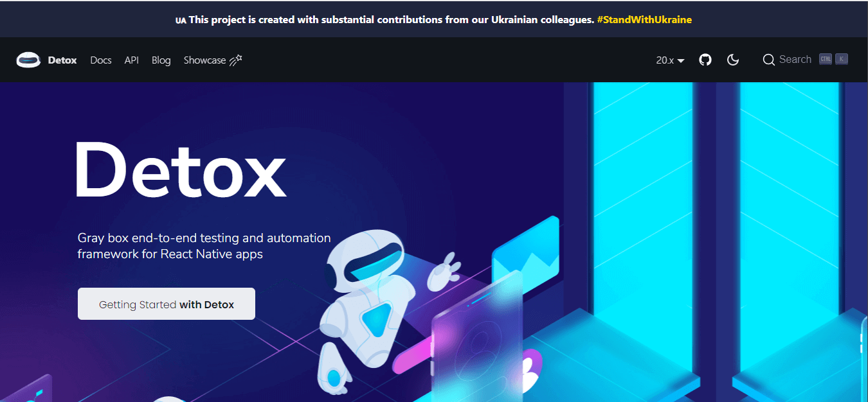Click the Detox brand name text
The width and height of the screenshot is (868, 402).
(x=62, y=60)
